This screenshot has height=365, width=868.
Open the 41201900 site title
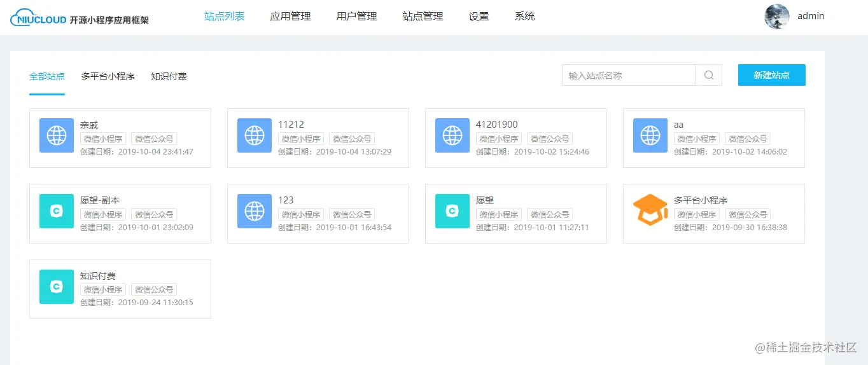[x=497, y=125]
